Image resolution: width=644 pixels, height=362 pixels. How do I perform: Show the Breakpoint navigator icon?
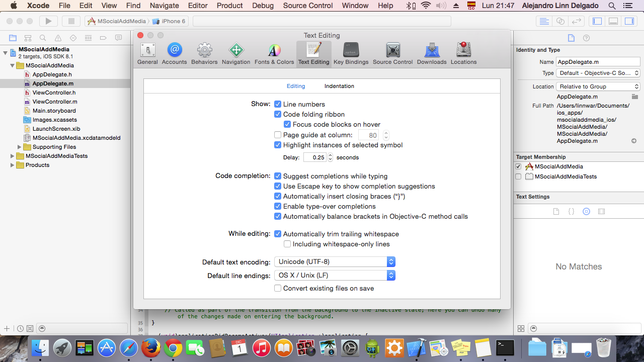103,38
